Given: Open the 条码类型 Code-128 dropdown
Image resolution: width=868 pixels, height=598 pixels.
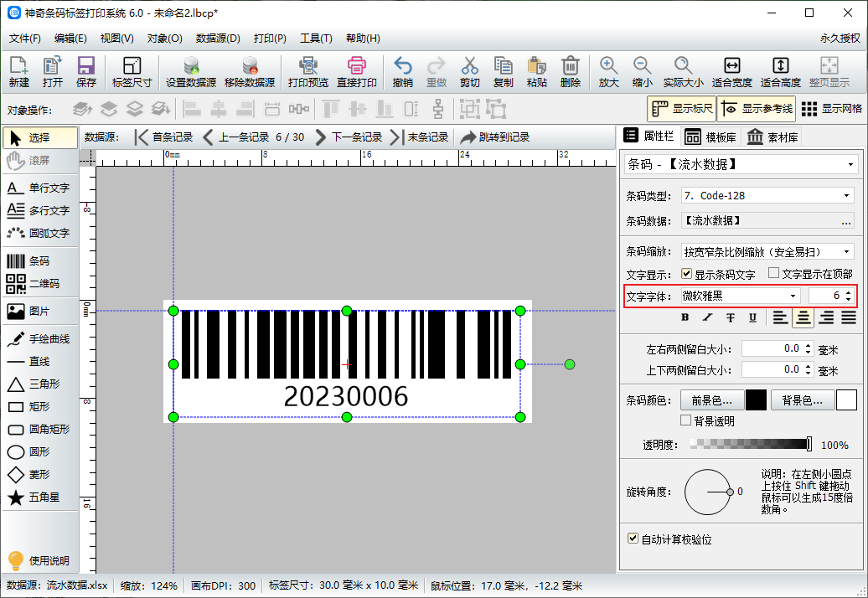Looking at the screenshot, I should tap(846, 195).
